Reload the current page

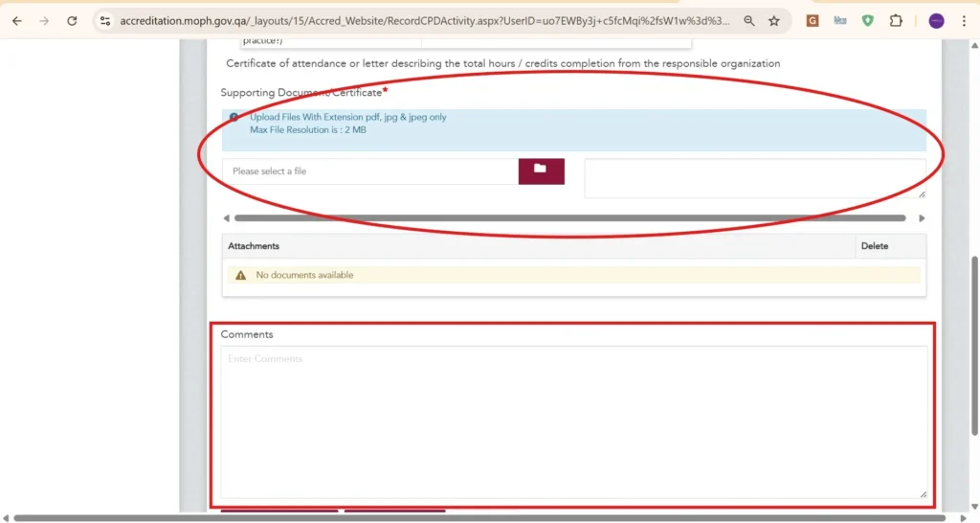coord(72,21)
